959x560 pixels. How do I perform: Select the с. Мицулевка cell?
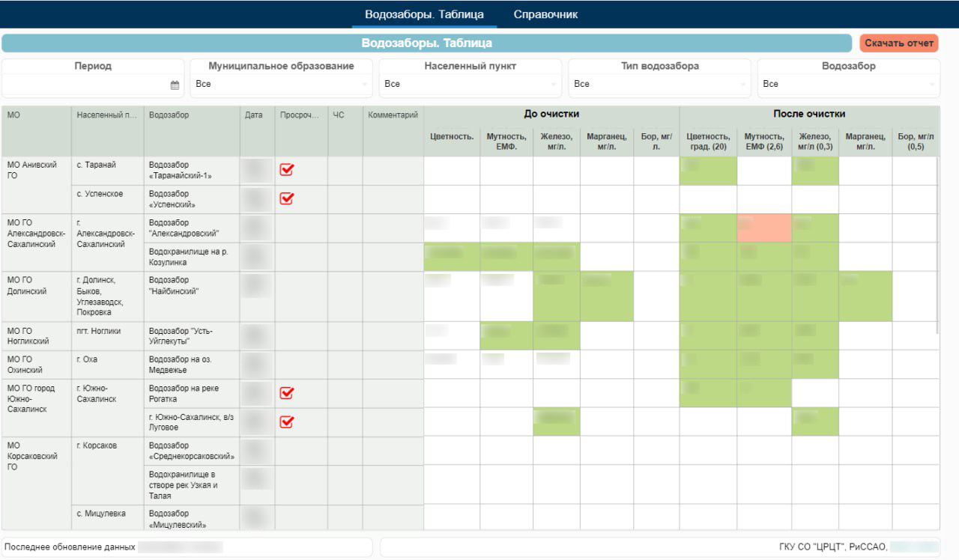pos(108,518)
